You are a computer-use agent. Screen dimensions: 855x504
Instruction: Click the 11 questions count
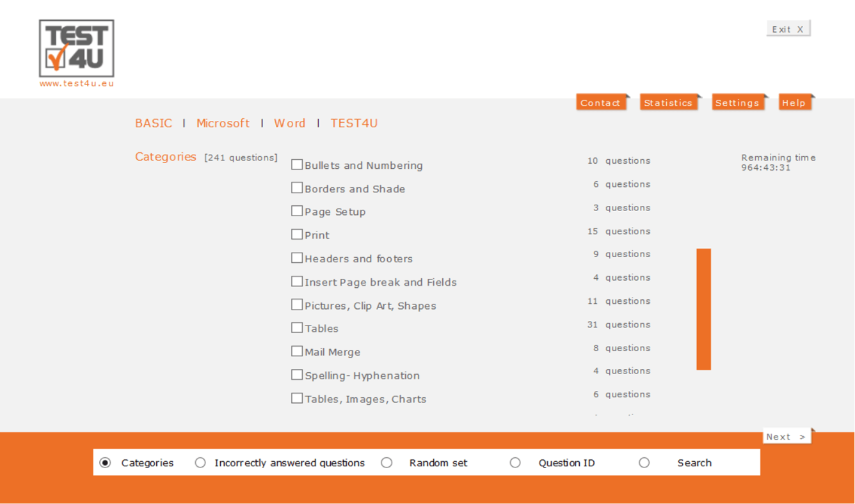(619, 301)
